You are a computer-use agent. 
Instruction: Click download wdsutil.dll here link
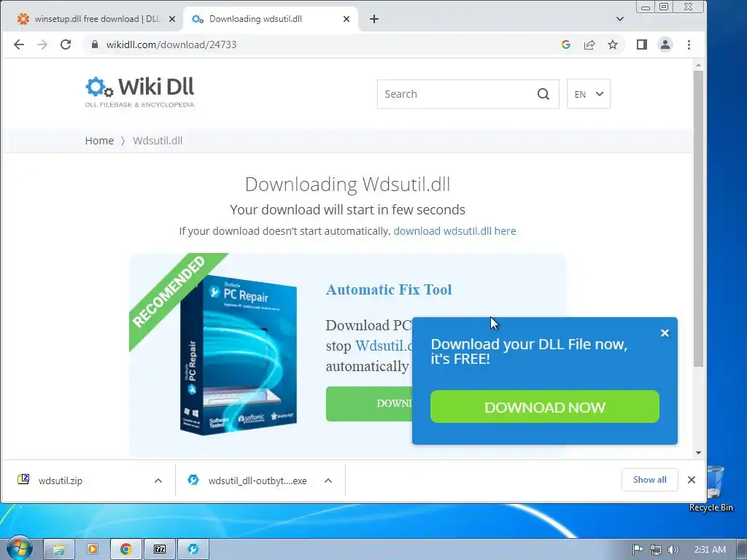pyautogui.click(x=454, y=231)
